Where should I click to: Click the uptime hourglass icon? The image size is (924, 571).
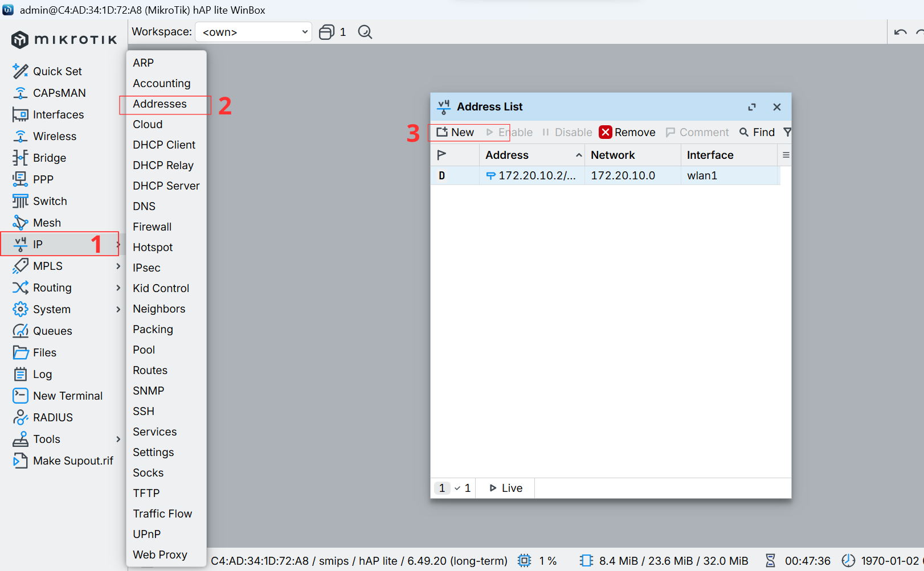tap(770, 561)
